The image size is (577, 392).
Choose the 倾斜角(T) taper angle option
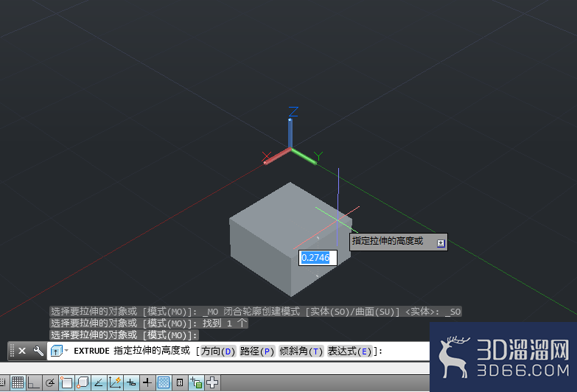(x=301, y=351)
